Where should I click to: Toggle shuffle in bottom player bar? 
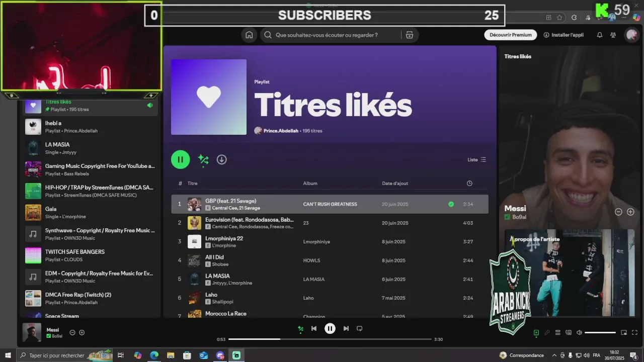pyautogui.click(x=300, y=329)
